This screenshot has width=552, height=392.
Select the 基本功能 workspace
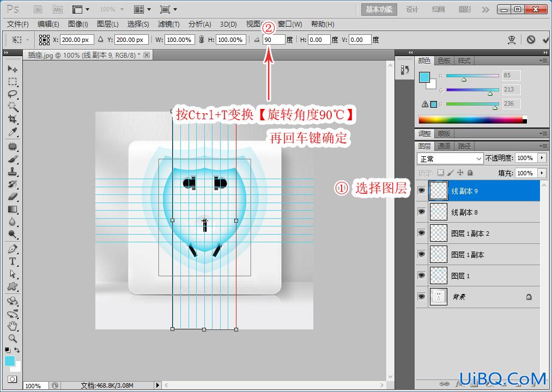coord(379,9)
